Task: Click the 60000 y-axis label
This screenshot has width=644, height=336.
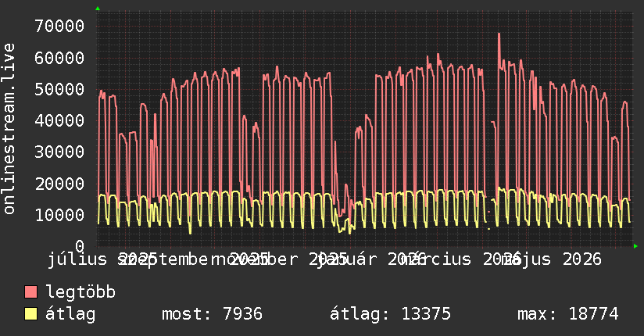Action: (59, 58)
